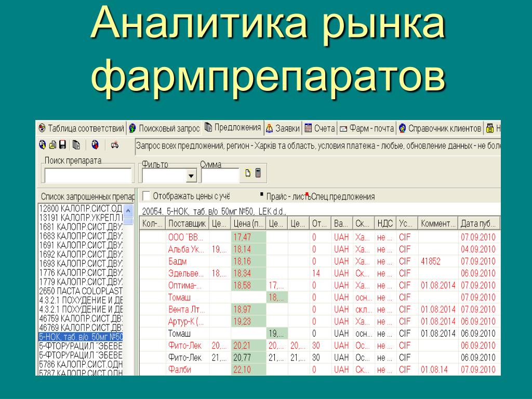Viewport: 532px width, 399px height.
Task: Select 2650 ПАСТА COLOPLAST list item
Action: [81, 291]
